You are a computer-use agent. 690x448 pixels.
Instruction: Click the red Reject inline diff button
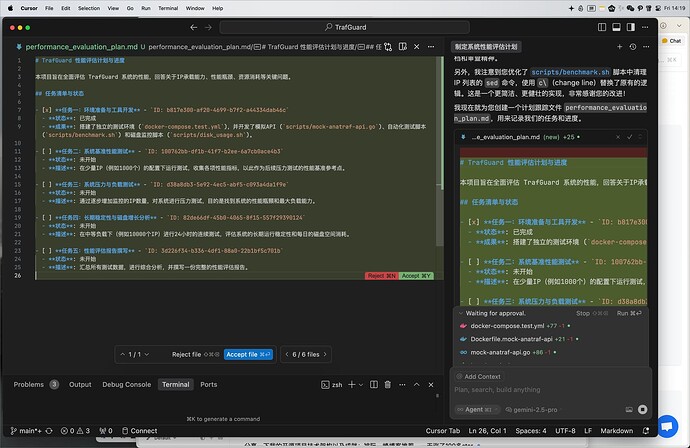(382, 276)
